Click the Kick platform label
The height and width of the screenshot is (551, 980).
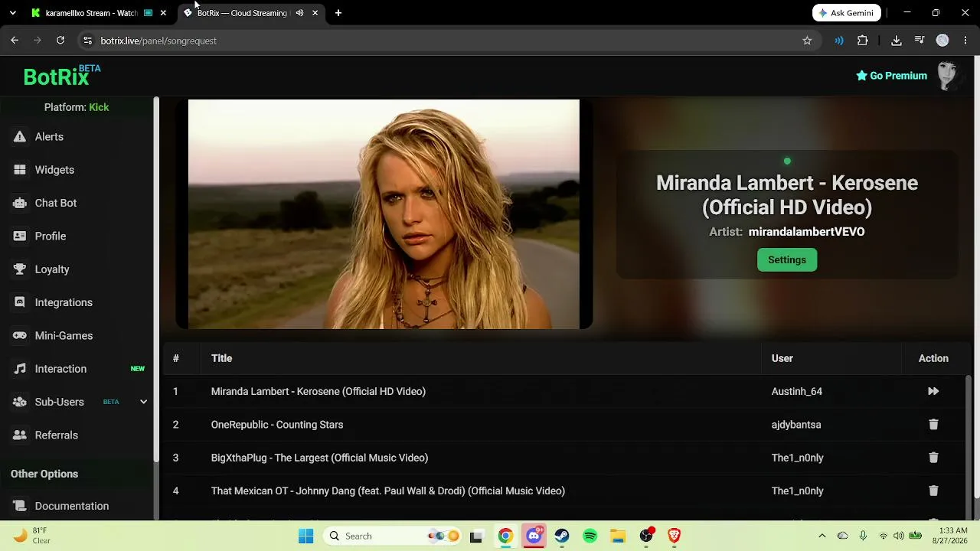[99, 107]
